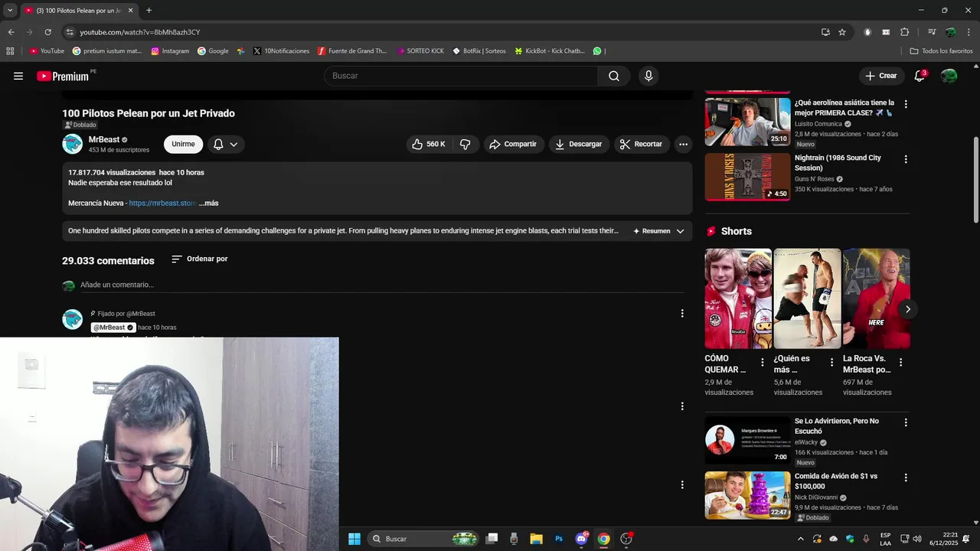Open options for La Roca Vs. MrBeast short

point(900,363)
